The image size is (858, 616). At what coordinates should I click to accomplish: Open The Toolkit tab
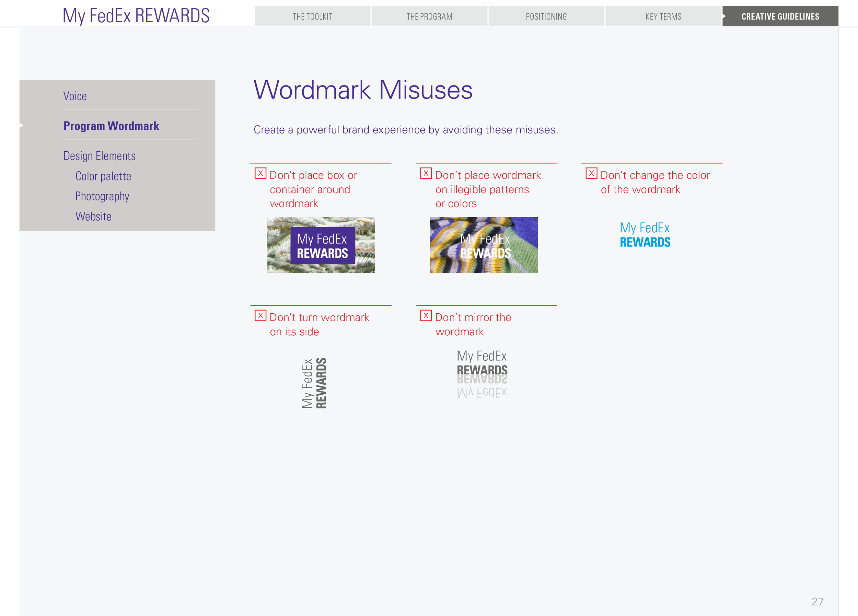click(312, 17)
